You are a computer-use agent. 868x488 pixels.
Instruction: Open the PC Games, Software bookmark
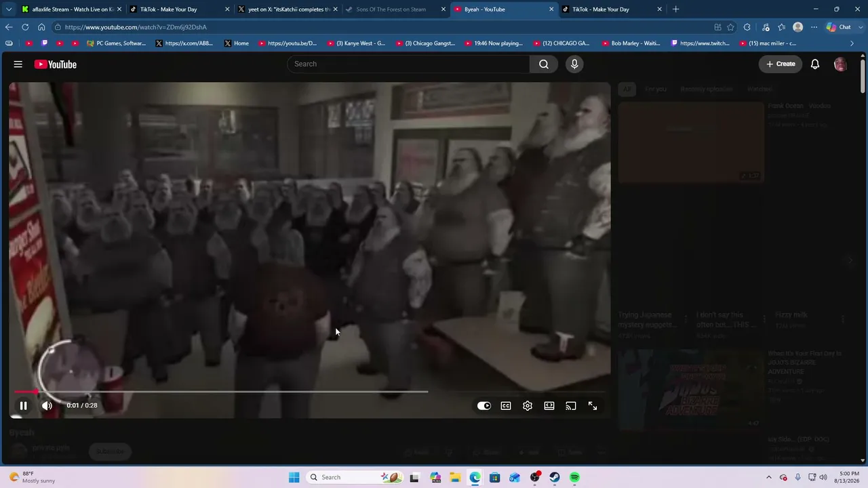117,43
